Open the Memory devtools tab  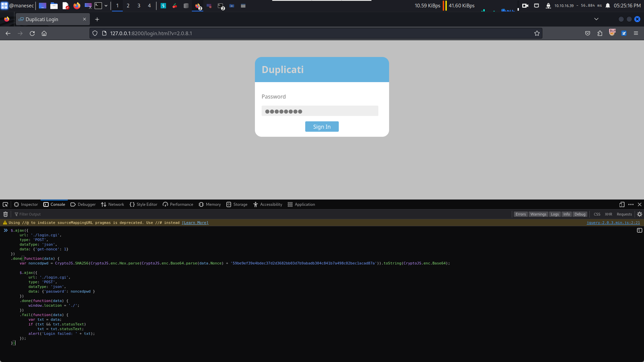(210, 204)
